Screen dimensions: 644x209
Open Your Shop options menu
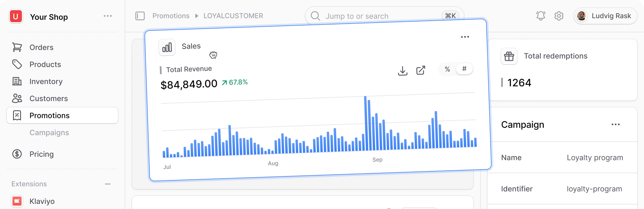108,16
